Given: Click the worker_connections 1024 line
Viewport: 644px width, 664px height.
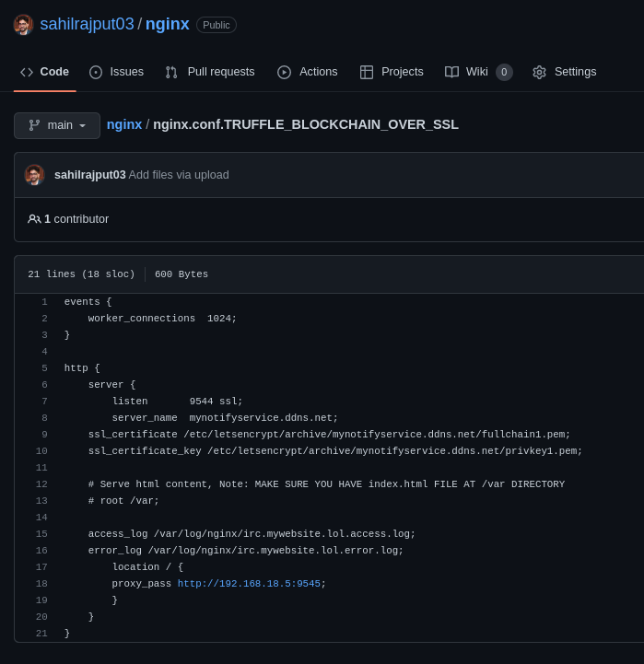Looking at the screenshot, I should pyautogui.click(x=162, y=319).
